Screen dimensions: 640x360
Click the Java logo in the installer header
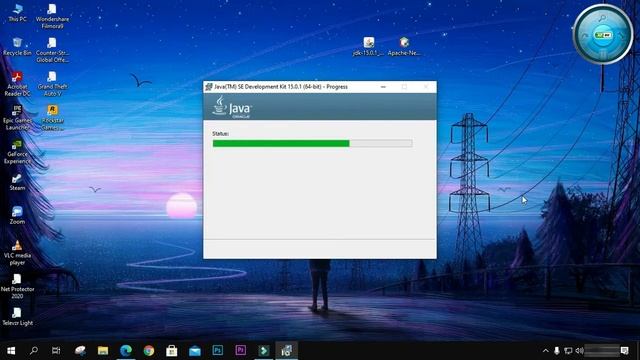[x=232, y=107]
